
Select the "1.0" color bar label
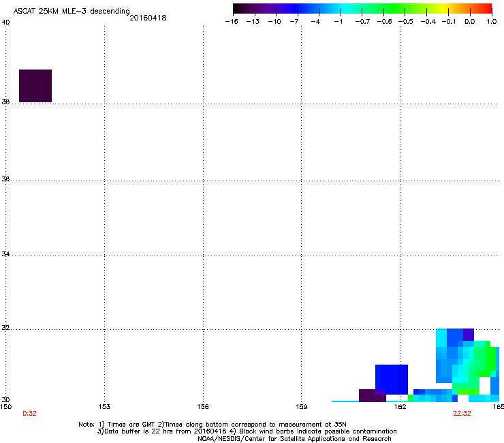click(492, 22)
